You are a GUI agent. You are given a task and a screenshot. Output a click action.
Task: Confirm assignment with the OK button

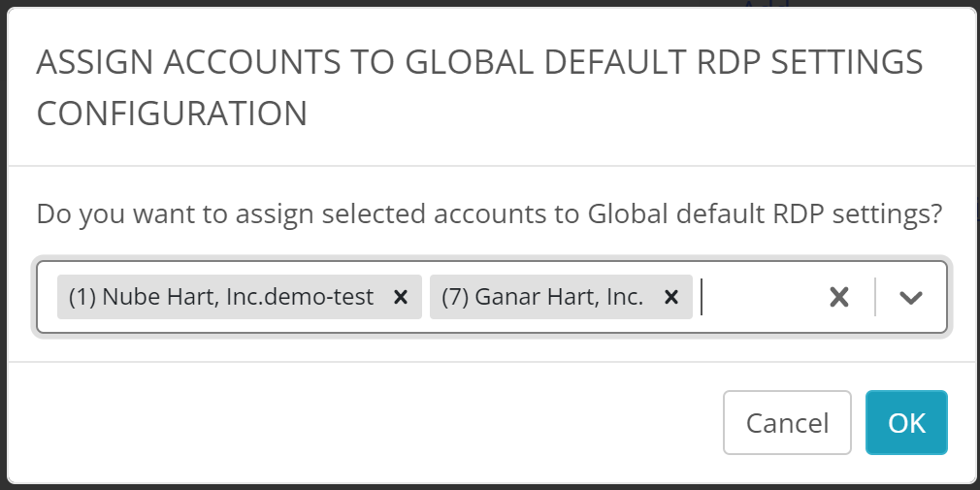[x=906, y=423]
